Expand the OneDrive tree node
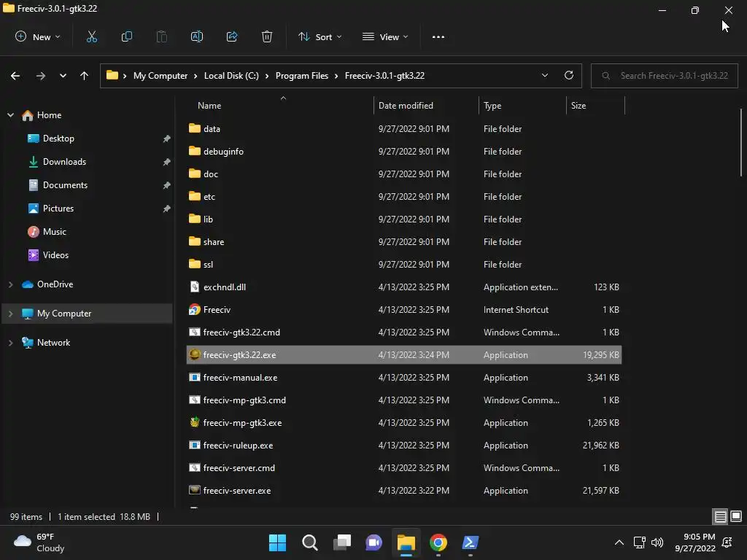747x560 pixels. (x=10, y=284)
